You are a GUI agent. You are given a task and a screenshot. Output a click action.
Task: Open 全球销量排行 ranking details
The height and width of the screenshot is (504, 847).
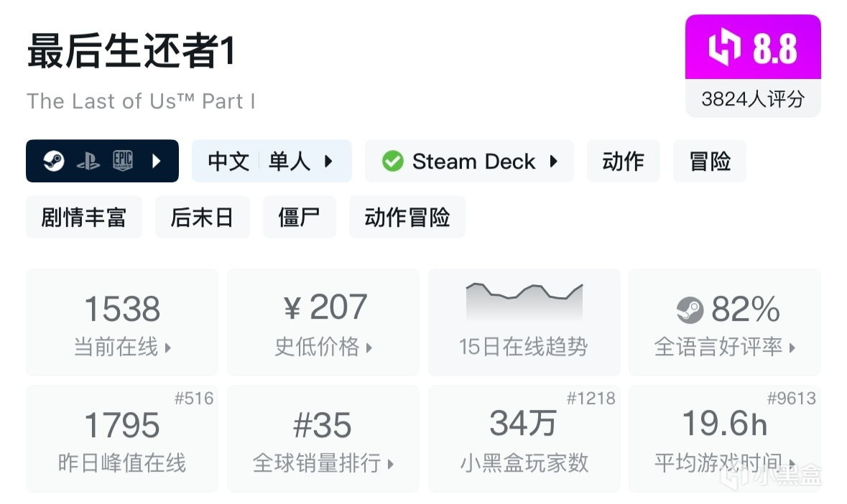click(323, 463)
